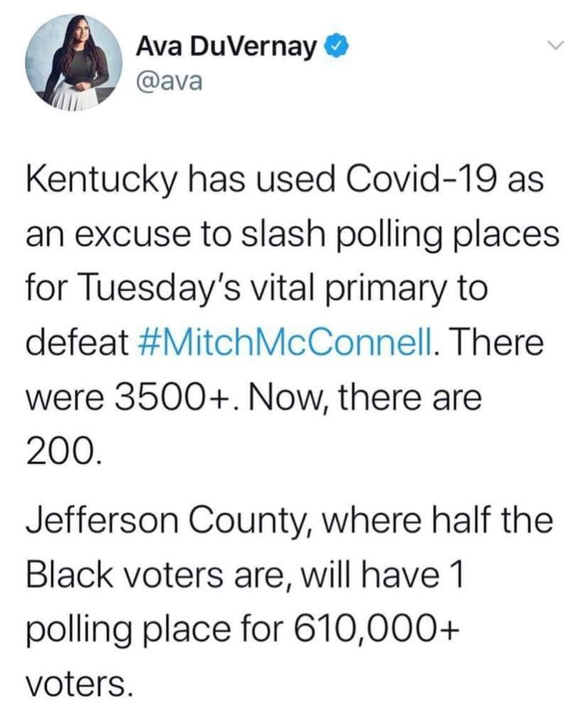Click the number 200 in the tweet
Image resolution: width=588 pixels, height=715 pixels.
coord(61,453)
